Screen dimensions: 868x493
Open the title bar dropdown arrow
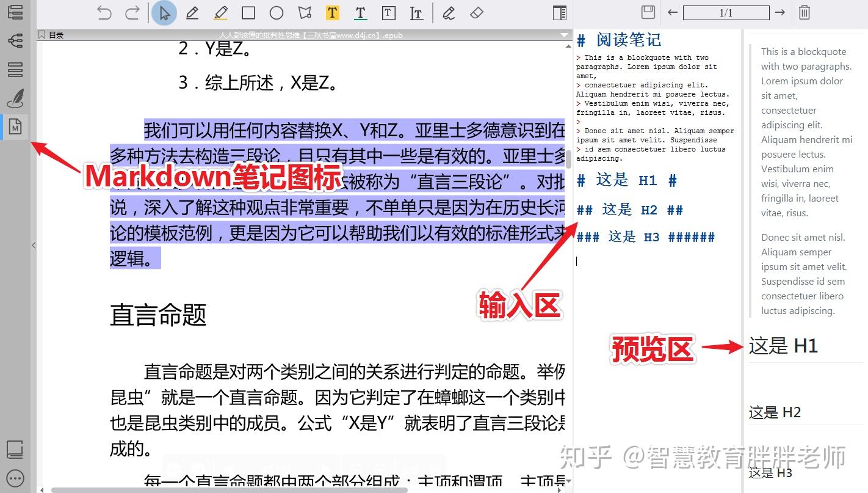click(x=562, y=35)
